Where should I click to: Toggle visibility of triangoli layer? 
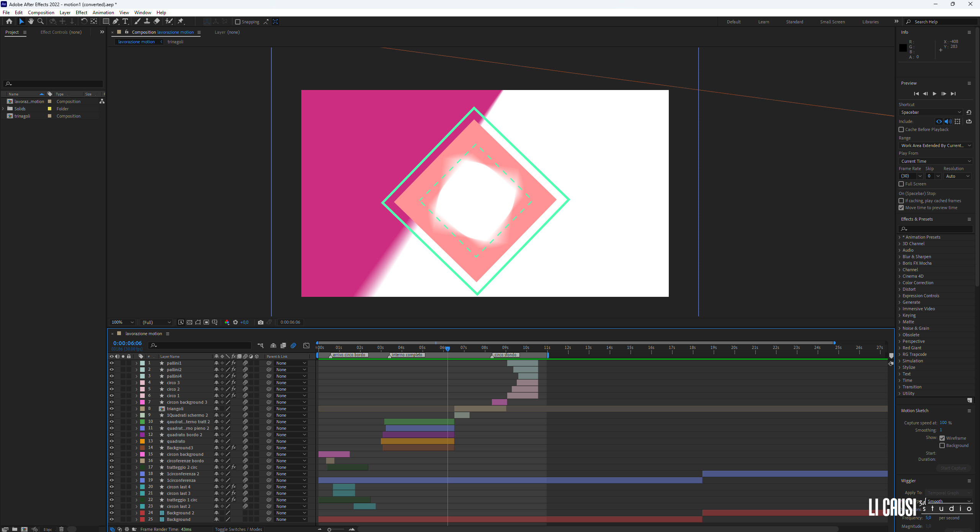click(x=112, y=408)
